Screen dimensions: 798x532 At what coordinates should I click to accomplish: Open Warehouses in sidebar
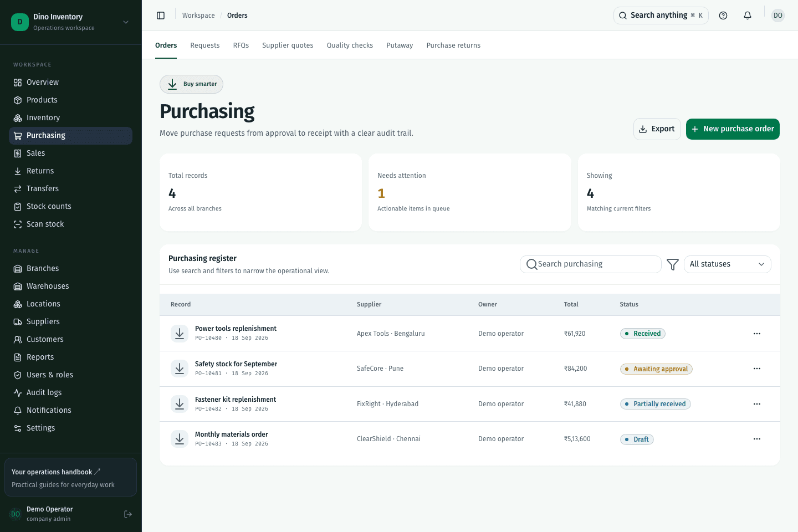(x=70, y=286)
